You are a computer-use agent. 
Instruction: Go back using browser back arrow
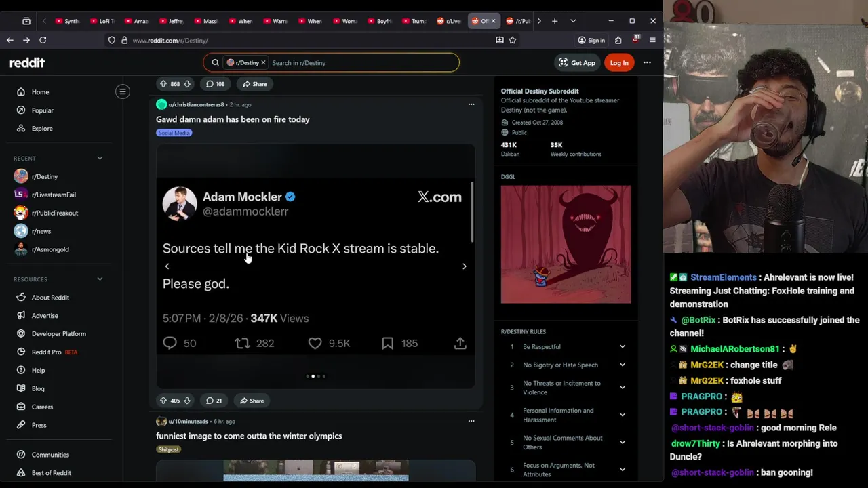point(10,40)
